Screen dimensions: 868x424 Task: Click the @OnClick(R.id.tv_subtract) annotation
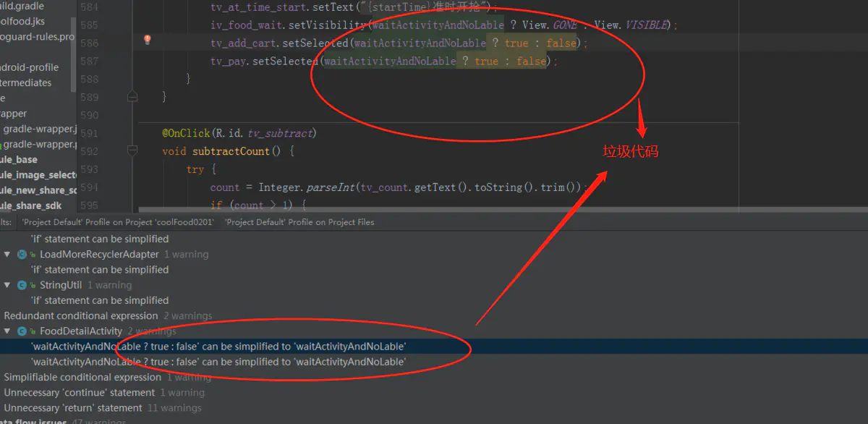coord(239,133)
